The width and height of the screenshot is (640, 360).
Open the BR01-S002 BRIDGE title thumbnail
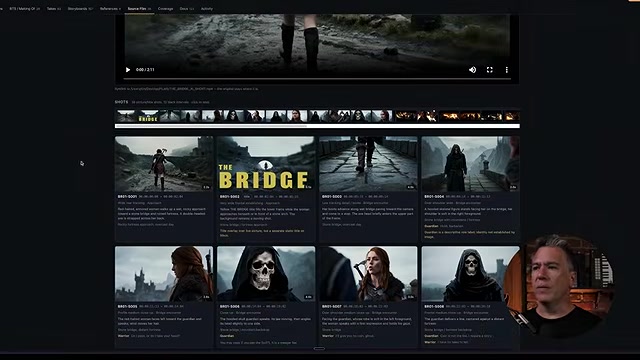(266, 164)
